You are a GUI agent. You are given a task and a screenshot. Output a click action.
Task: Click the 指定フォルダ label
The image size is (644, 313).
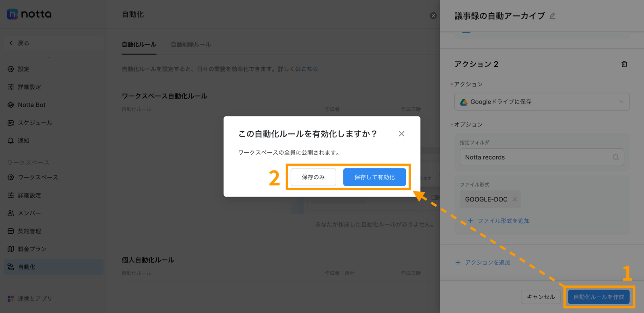click(x=475, y=142)
